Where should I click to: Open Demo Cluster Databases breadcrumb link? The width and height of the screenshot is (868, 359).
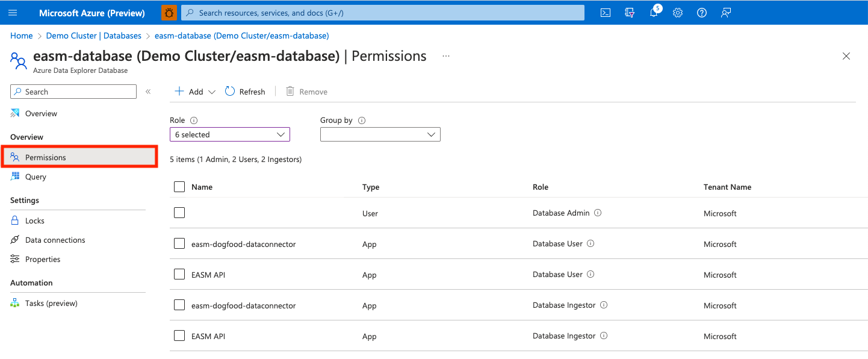point(93,36)
